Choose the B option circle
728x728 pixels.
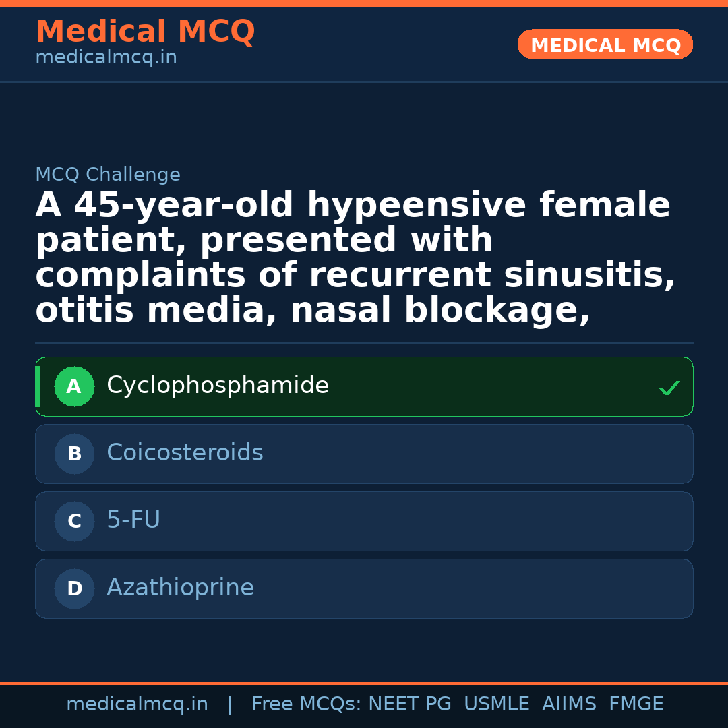[x=74, y=454]
